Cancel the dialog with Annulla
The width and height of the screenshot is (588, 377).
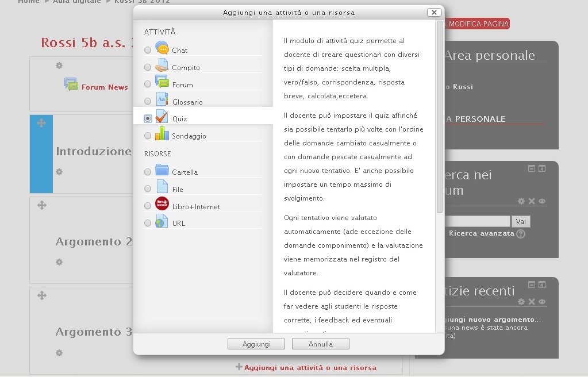[320, 344]
